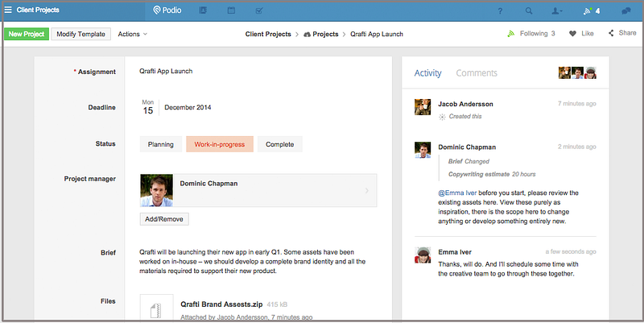Image resolution: width=644 pixels, height=323 pixels.
Task: Go to Projects breadcrumb link
Action: pyautogui.click(x=325, y=34)
